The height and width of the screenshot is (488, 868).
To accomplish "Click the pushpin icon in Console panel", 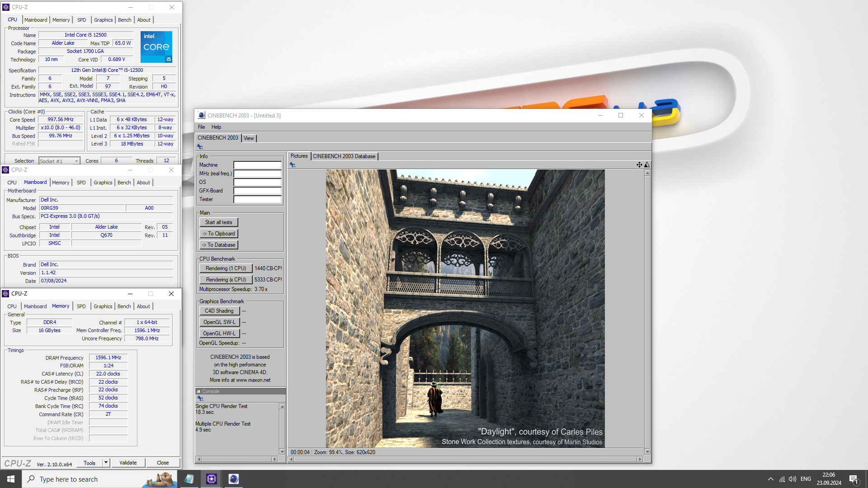I will pyautogui.click(x=200, y=399).
